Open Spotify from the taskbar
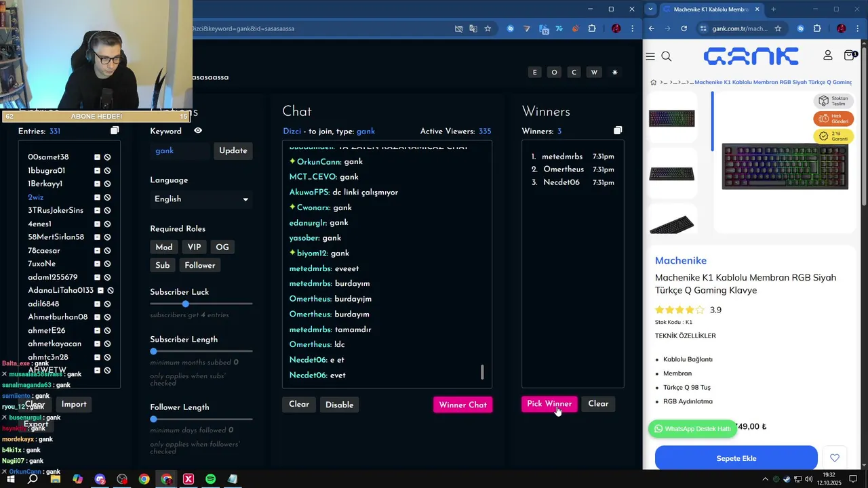Image resolution: width=868 pixels, height=488 pixels. point(210,479)
